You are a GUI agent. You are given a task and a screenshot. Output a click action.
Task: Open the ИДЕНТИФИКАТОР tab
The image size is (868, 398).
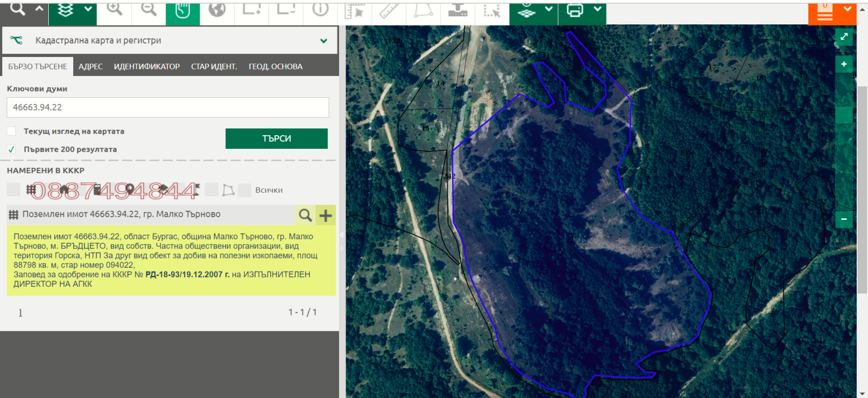click(146, 67)
